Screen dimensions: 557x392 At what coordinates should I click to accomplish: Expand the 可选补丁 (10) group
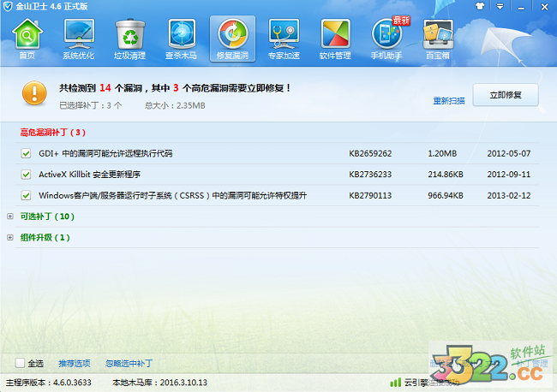pos(10,216)
